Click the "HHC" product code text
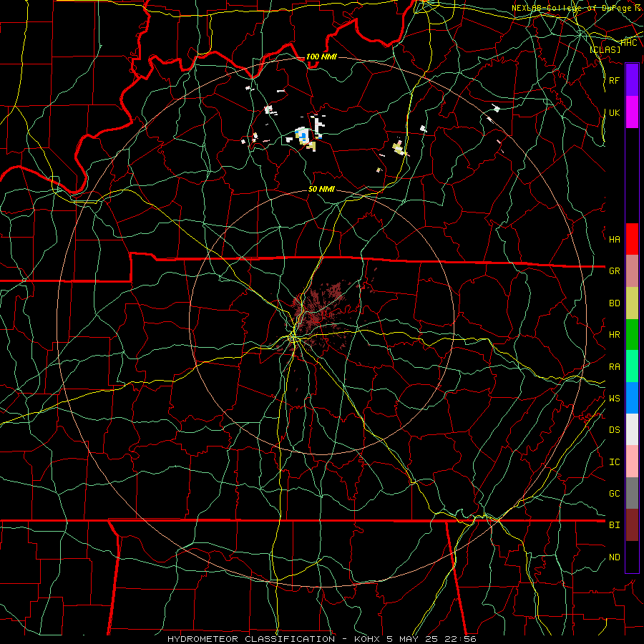The width and height of the screenshot is (644, 644). click(629, 42)
